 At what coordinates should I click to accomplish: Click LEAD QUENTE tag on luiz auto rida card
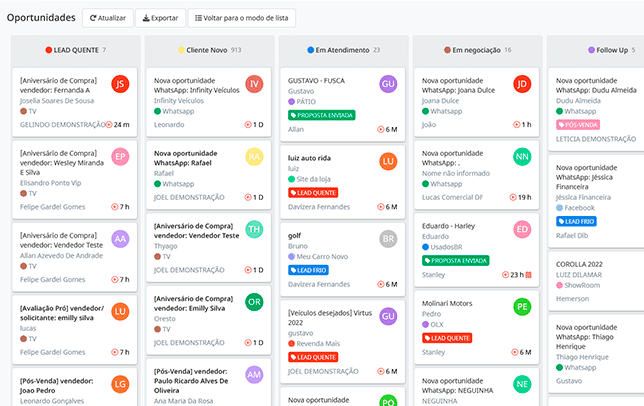pos(313,193)
